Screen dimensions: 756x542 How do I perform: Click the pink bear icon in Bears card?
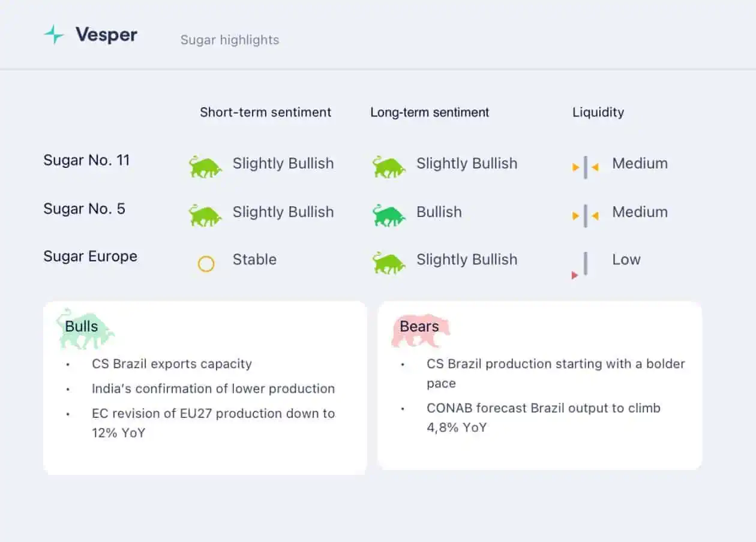click(x=420, y=331)
